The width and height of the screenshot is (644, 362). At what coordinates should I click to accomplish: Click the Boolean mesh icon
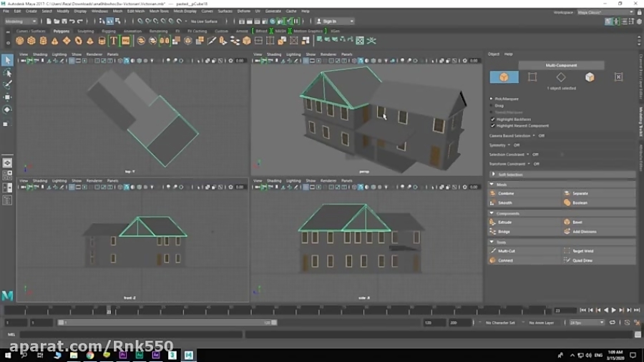[567, 202]
